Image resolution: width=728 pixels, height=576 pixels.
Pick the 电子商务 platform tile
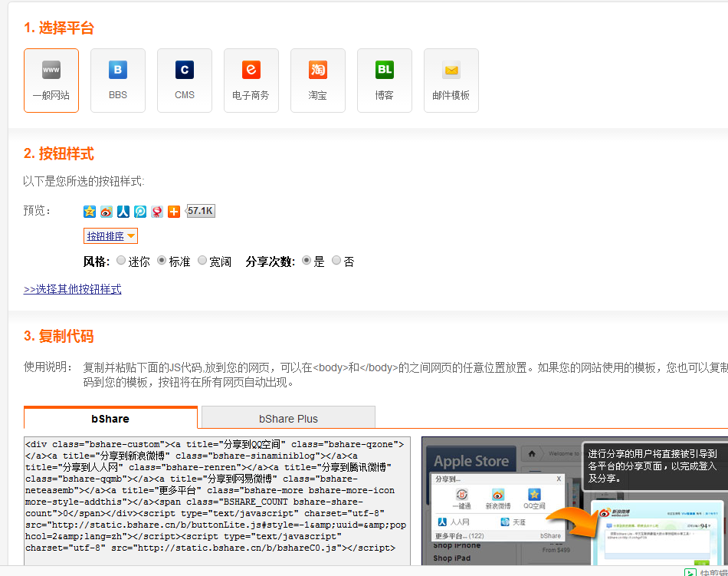pos(251,81)
